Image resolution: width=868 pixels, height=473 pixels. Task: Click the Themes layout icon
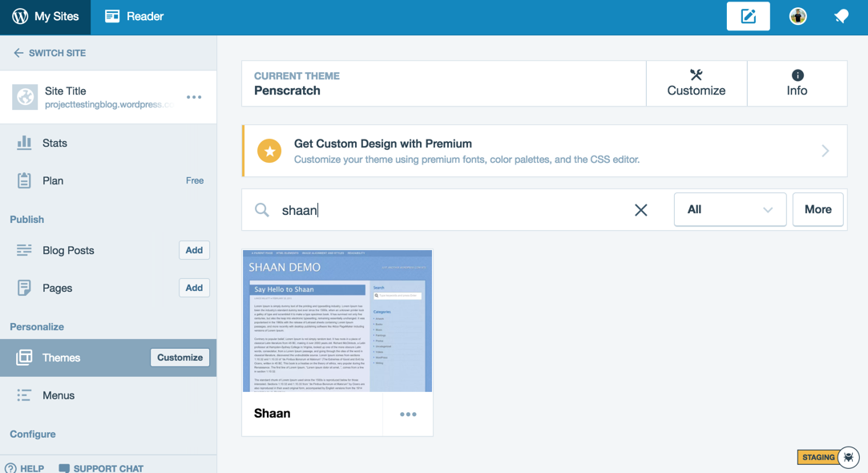pyautogui.click(x=24, y=358)
